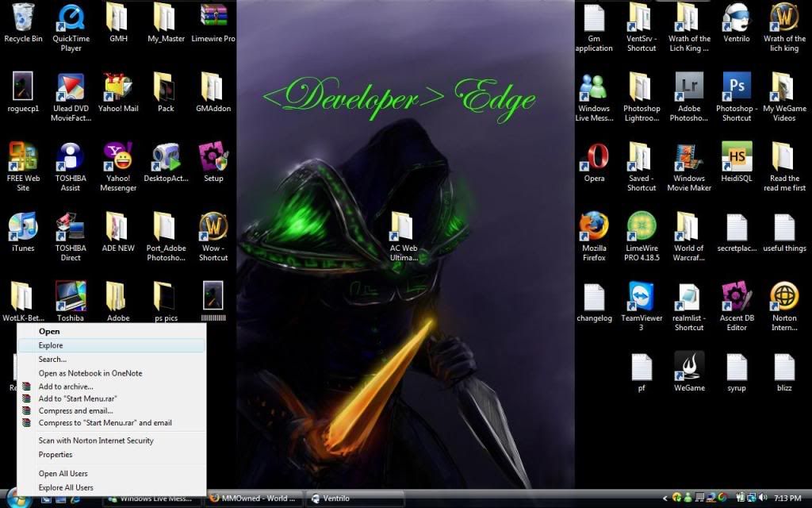Select the QuickTime Player shortcut
This screenshot has width=812, height=508.
pyautogui.click(x=71, y=17)
